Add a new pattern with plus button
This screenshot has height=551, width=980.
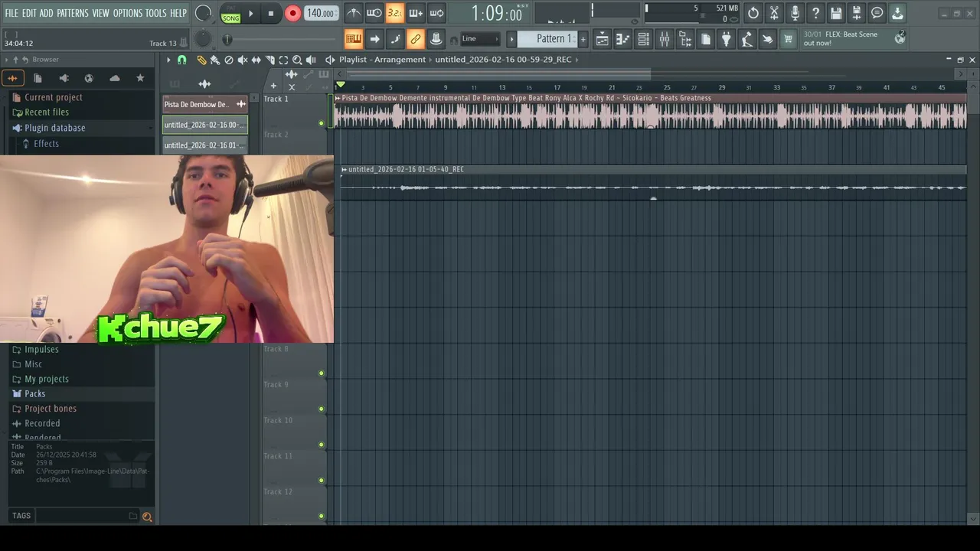[583, 39]
